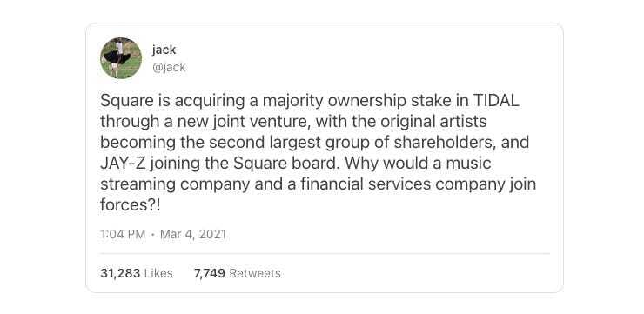644x314 pixels.
Task: Open the Likes label
Action: pyautogui.click(x=158, y=273)
